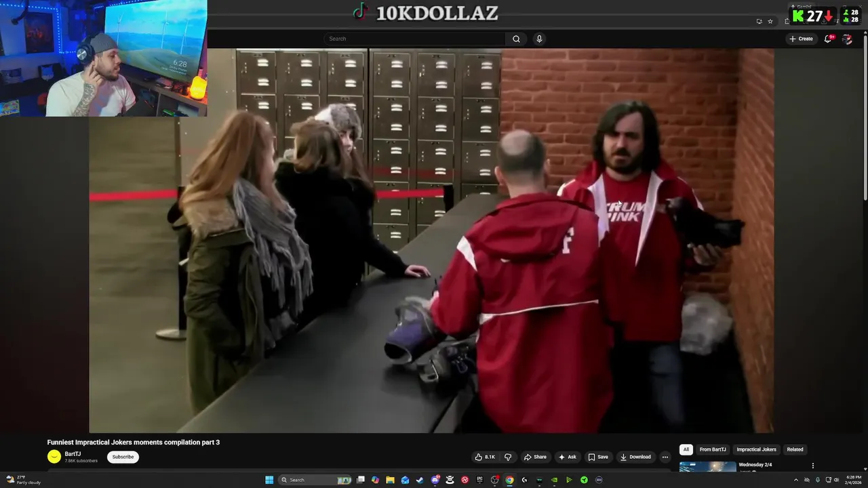Click the Wednesday 2/4 video title
868x488 pixels.
tap(755, 465)
